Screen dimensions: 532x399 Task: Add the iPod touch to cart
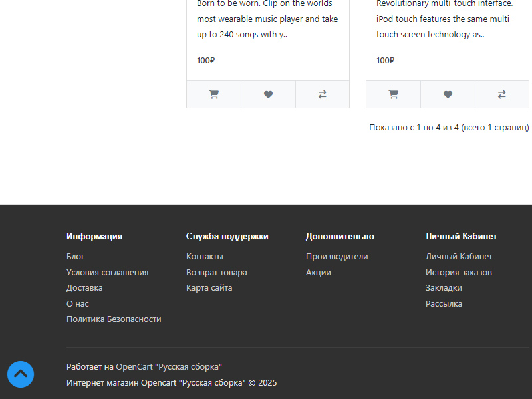point(393,94)
